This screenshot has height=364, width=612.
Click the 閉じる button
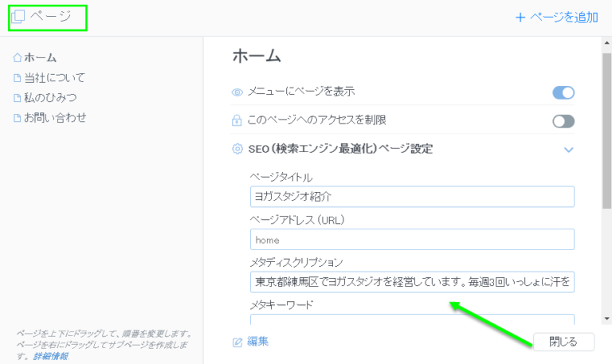pos(563,342)
